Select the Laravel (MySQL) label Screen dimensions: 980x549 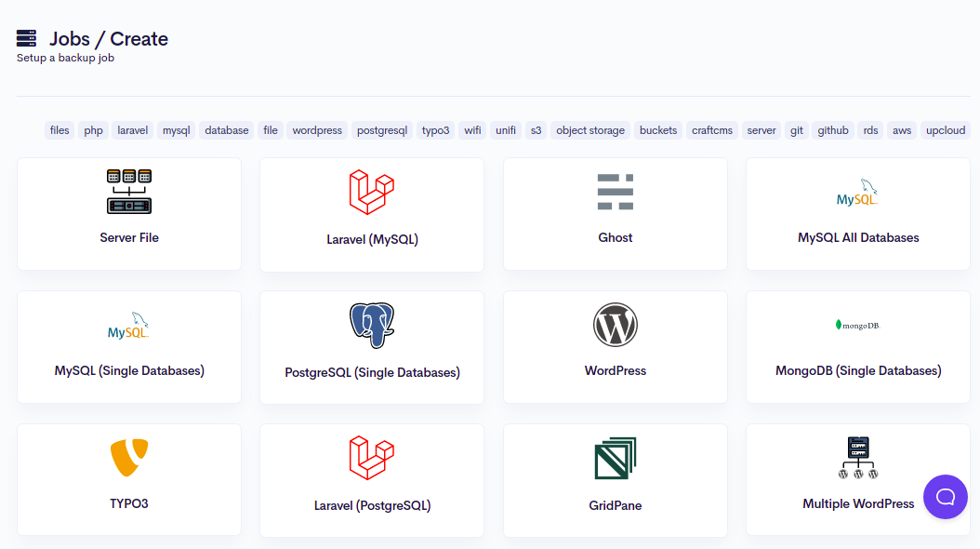[372, 239]
